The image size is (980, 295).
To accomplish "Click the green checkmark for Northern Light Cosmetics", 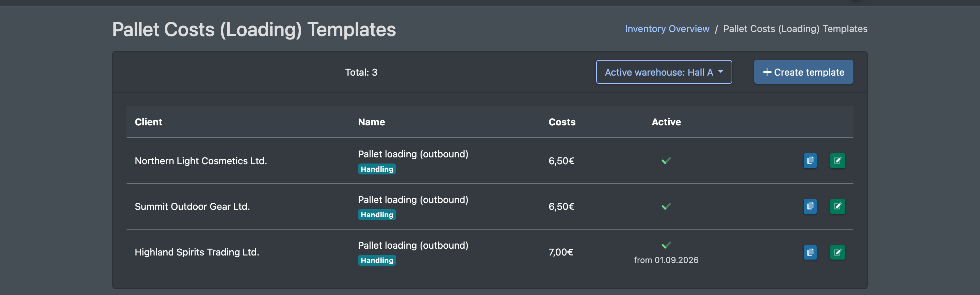I will click(x=666, y=161).
